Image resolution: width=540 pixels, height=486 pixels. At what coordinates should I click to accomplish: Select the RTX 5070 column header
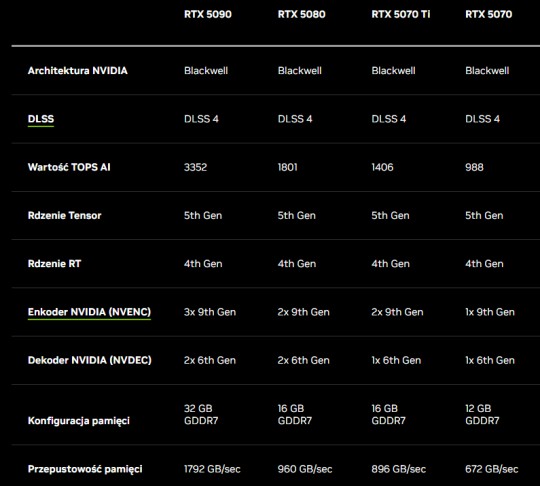488,14
